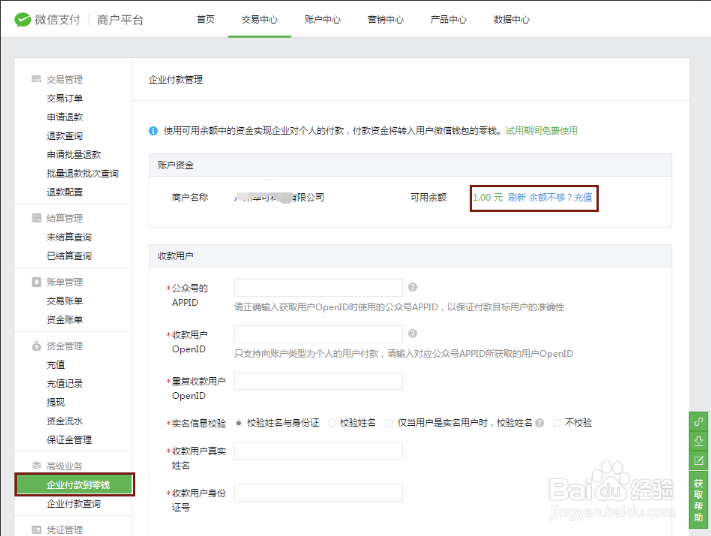Viewport: 711px width, 536px height.
Task: Click the 充值 link beside balance
Action: point(582,198)
